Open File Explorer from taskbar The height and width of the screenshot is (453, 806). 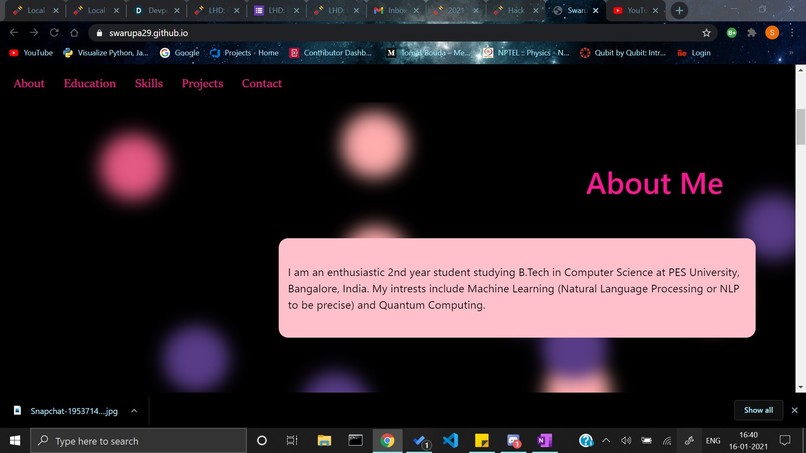click(x=324, y=441)
